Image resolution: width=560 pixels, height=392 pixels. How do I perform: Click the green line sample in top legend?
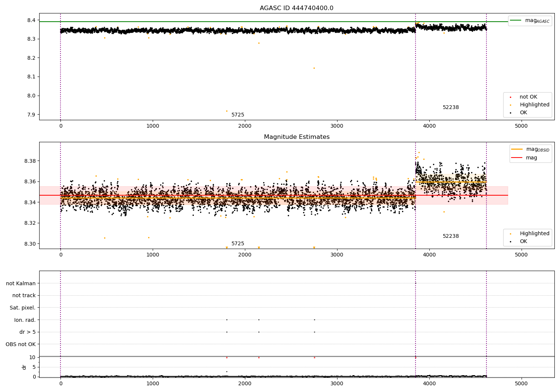pos(516,21)
